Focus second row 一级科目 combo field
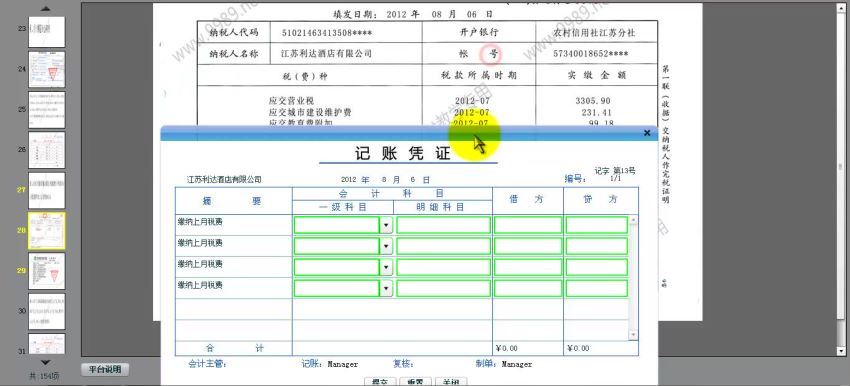This screenshot has height=386, width=850. pos(337,246)
